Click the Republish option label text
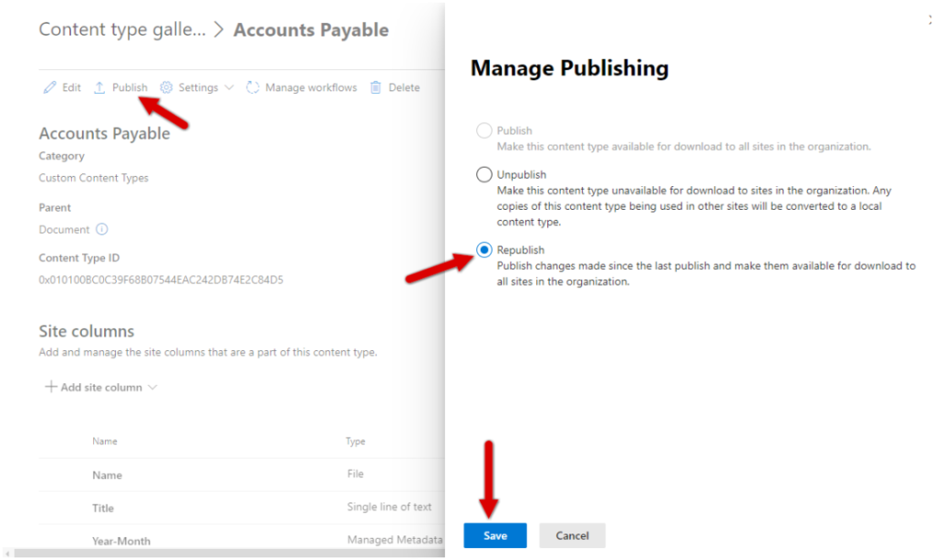Image resolution: width=934 pixels, height=560 pixels. (x=521, y=250)
